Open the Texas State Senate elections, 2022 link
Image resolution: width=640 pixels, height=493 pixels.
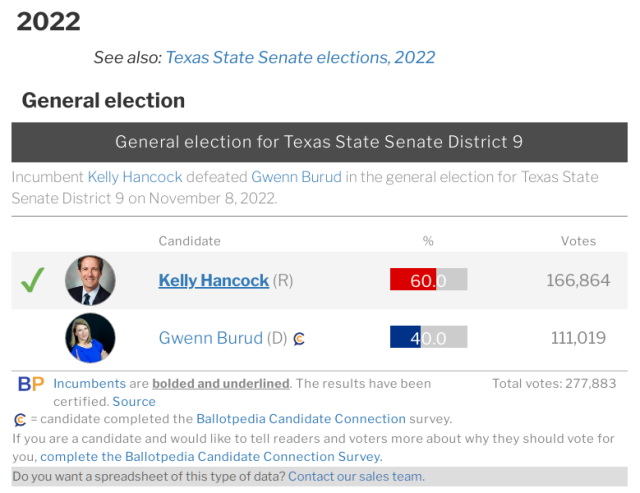coord(300,57)
